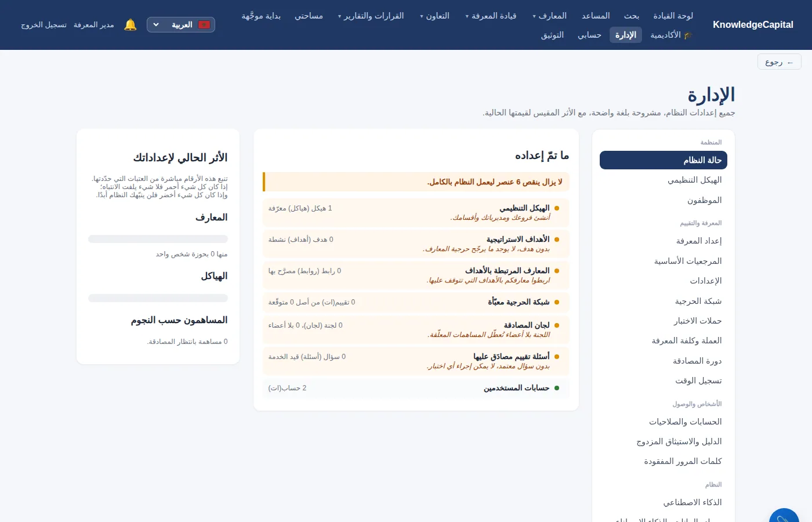Screen dimensions: 812x522
Task: Open the المساعد menu item
Action: tap(596, 16)
